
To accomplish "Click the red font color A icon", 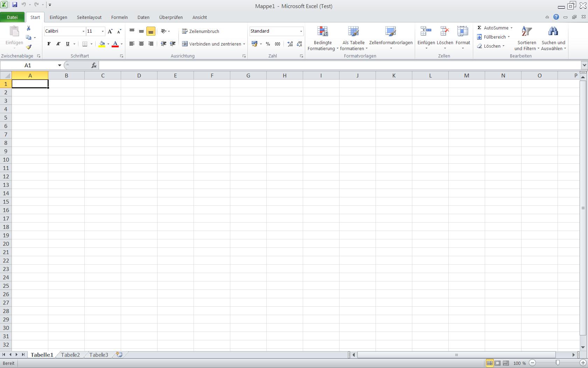I will 115,44.
